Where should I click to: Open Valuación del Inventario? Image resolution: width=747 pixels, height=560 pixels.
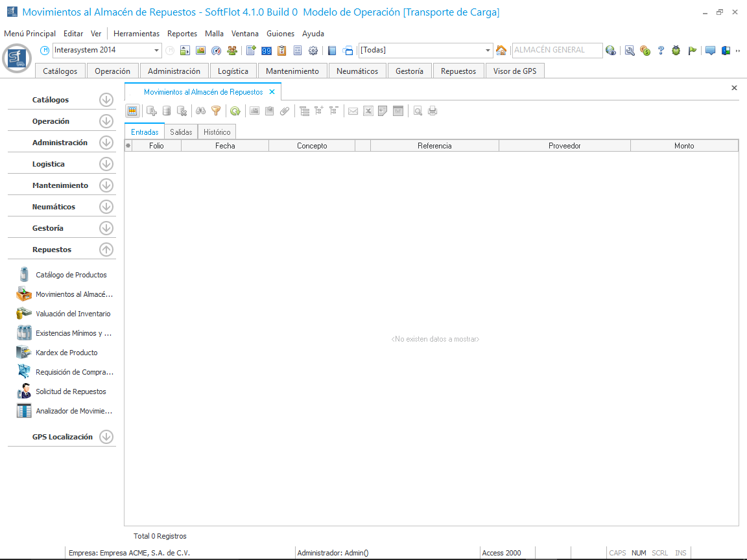[x=73, y=314]
